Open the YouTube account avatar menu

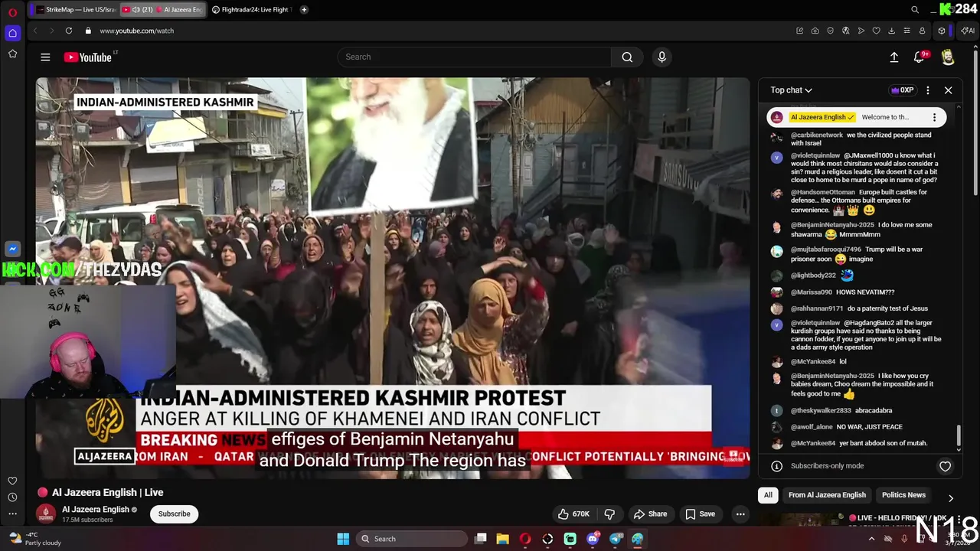[948, 57]
